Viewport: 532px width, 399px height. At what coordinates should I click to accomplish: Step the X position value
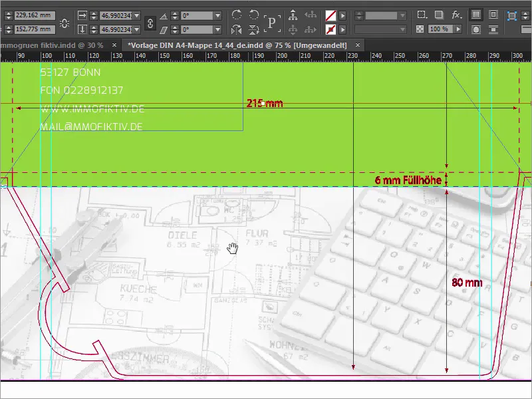click(x=9, y=15)
